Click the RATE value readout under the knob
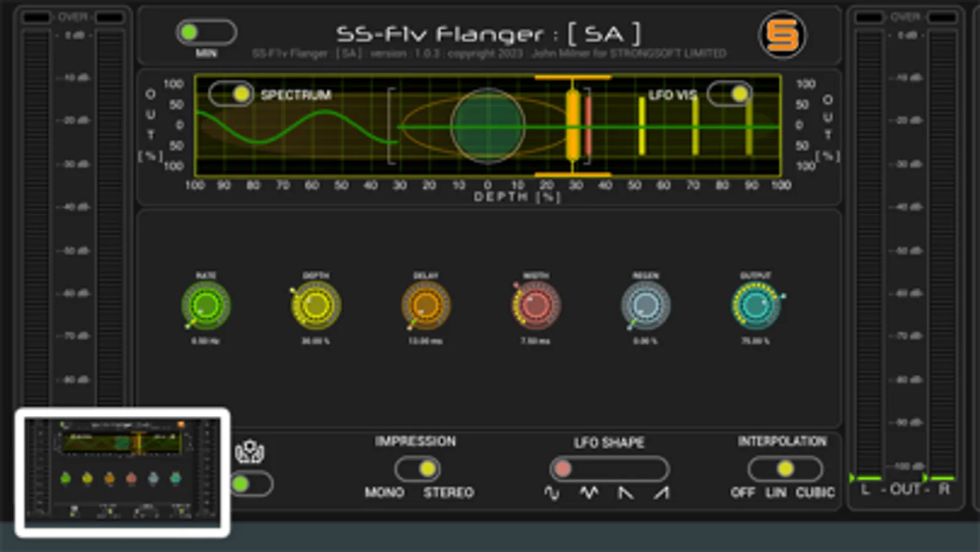 [x=206, y=341]
